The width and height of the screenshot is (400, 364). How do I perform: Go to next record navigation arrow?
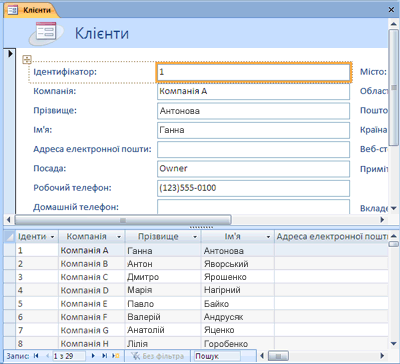point(94,356)
